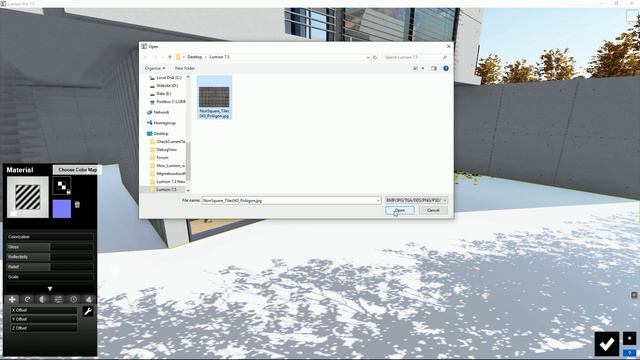Open the Organize menu
The width and height of the screenshot is (640, 360).
point(155,68)
